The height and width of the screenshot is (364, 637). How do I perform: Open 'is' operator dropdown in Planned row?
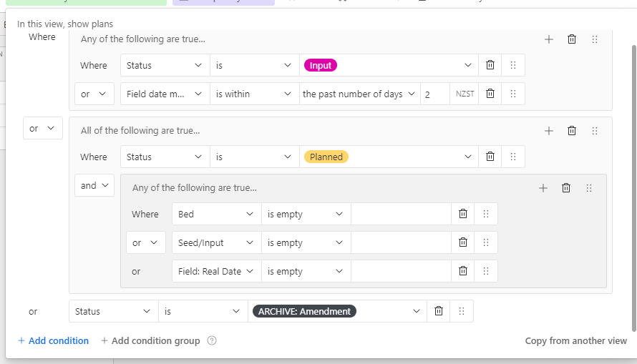(254, 157)
